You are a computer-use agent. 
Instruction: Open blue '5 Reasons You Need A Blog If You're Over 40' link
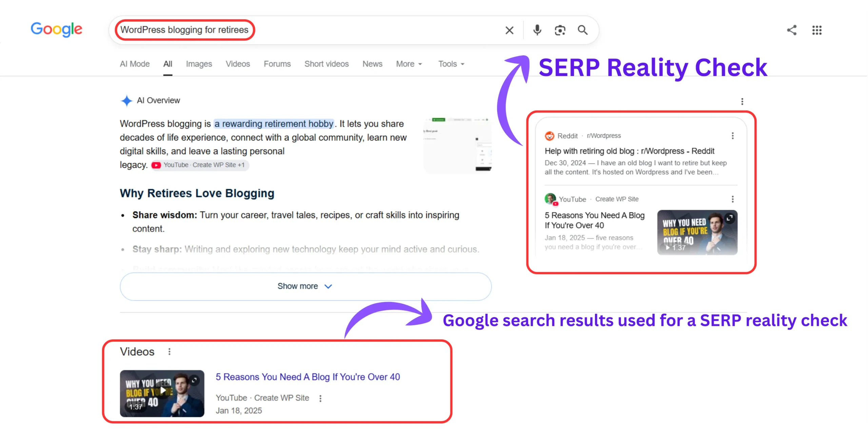[308, 377]
